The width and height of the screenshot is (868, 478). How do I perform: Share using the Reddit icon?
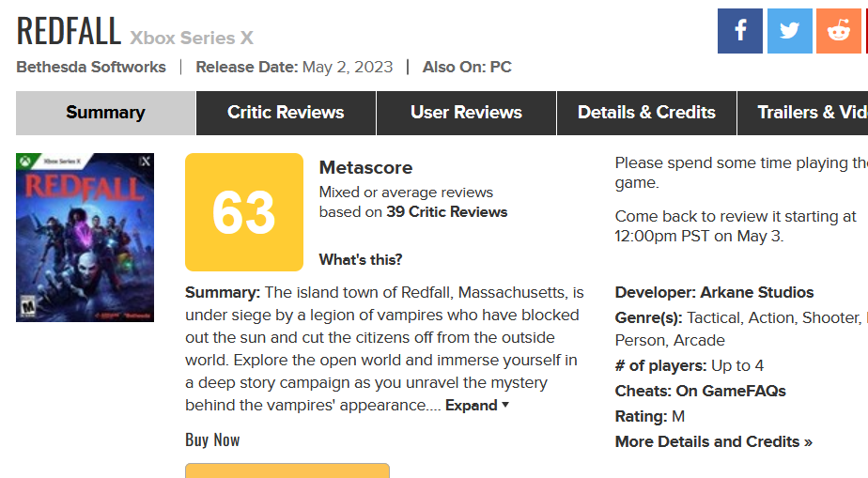839,31
